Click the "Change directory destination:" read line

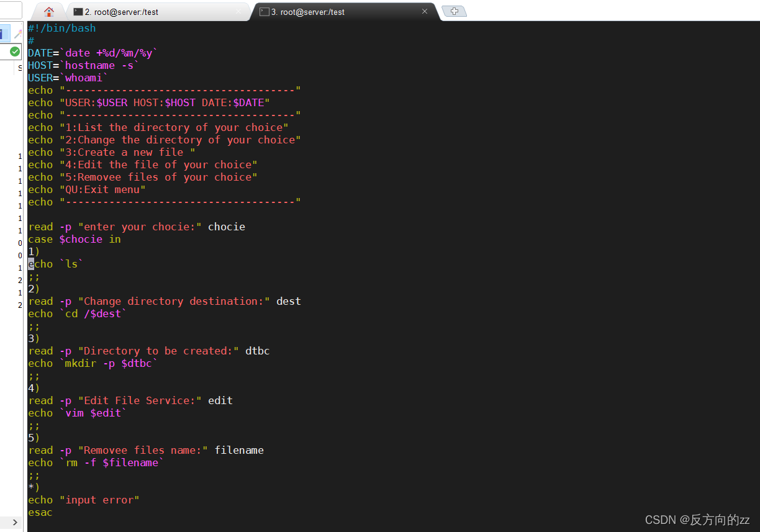(165, 301)
